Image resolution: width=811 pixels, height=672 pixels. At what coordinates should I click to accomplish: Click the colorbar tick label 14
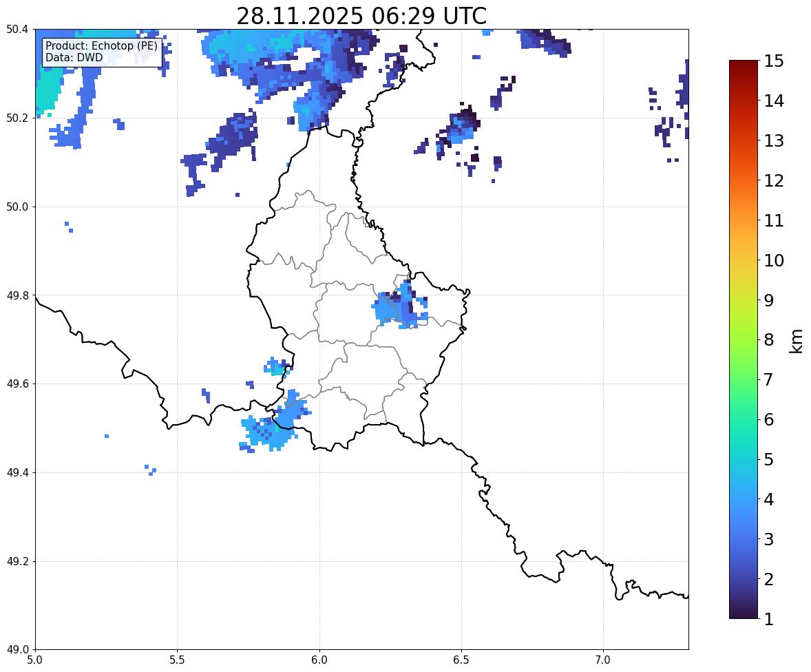point(774,101)
